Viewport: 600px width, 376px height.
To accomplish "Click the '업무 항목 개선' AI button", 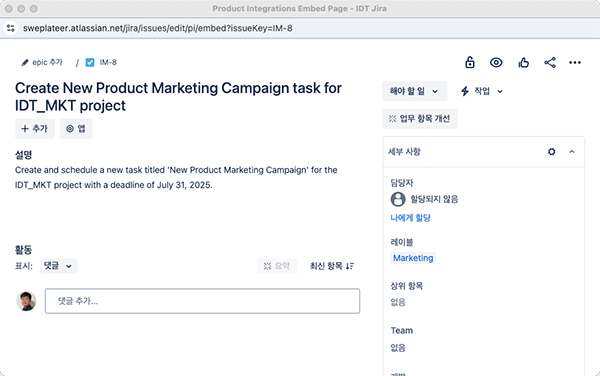I will (420, 119).
